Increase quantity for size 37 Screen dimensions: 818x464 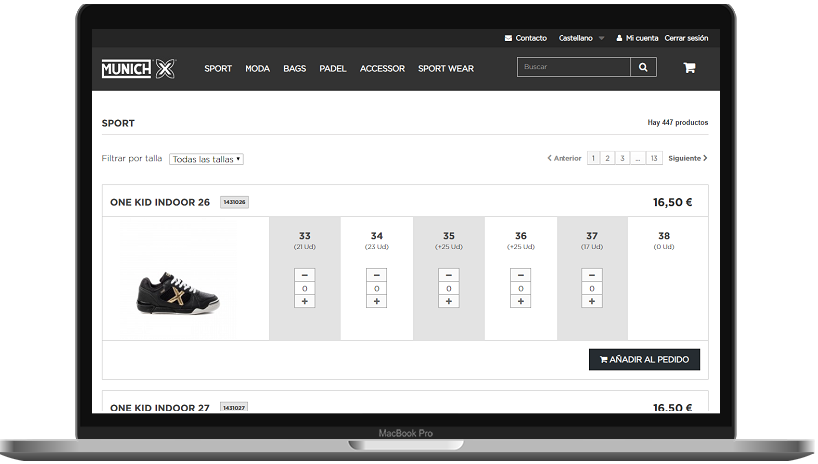pos(592,301)
